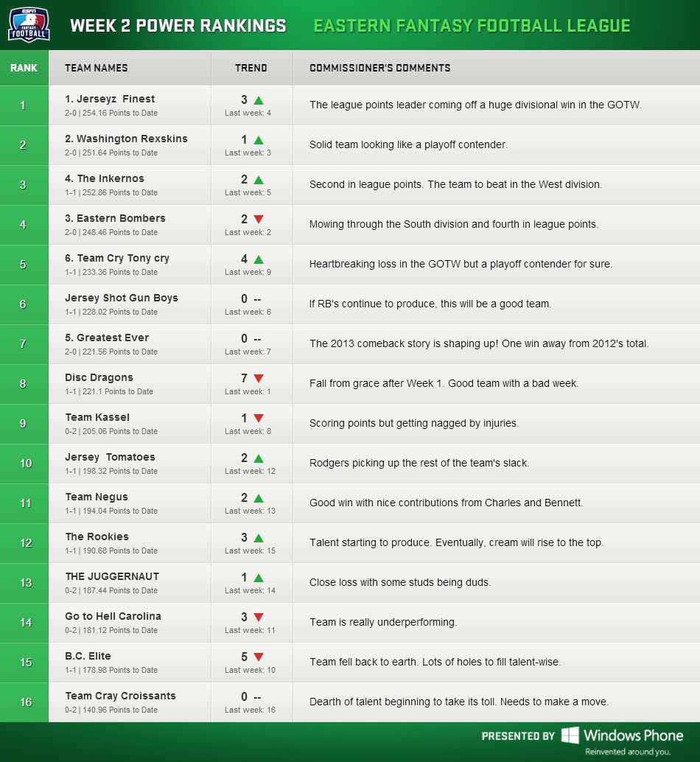Click the WEEK 2 POWER RANKINGS title
700x762 pixels.
pyautogui.click(x=178, y=26)
